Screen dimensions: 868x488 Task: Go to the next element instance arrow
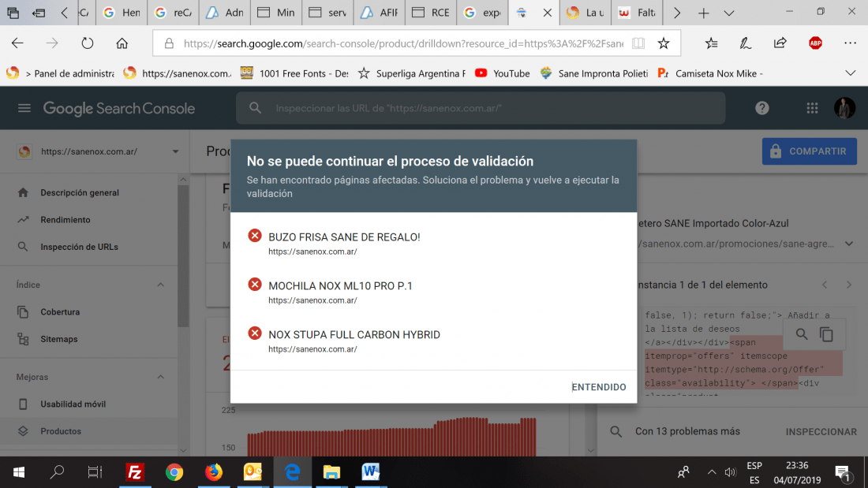coord(849,285)
